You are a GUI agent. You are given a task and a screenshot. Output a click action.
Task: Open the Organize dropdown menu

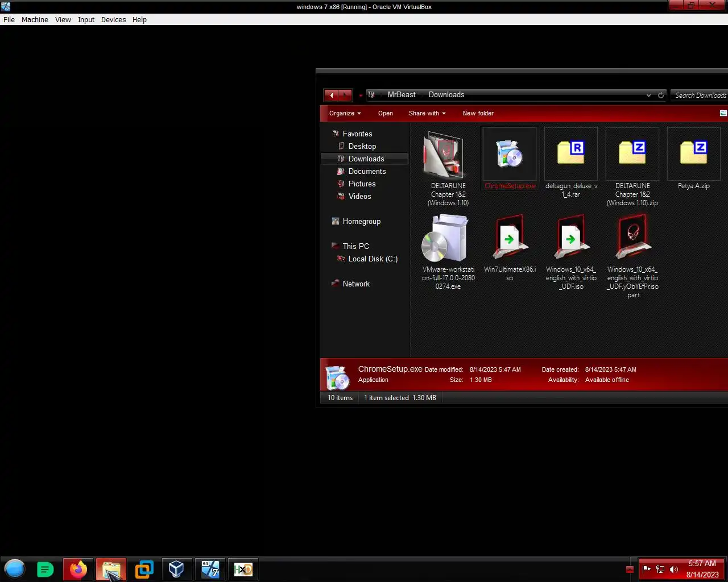click(x=345, y=113)
